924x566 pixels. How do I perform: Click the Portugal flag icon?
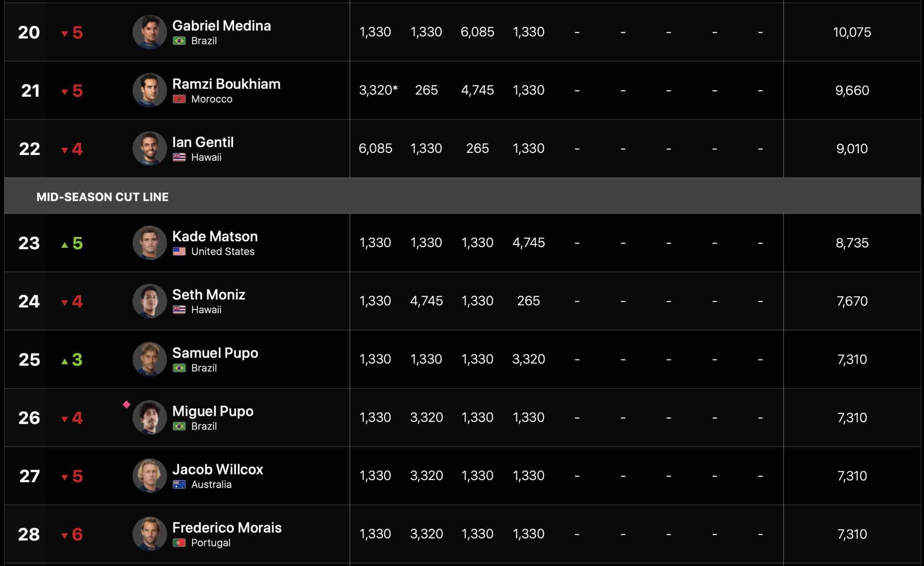[x=179, y=543]
